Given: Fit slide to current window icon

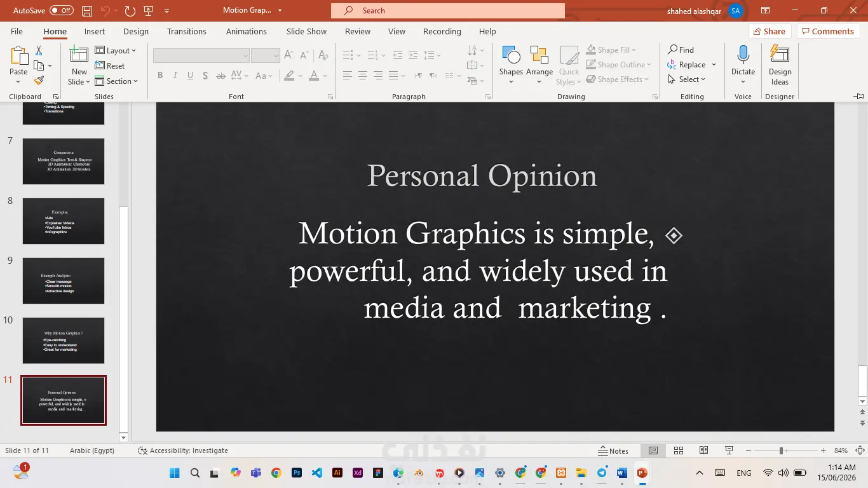Looking at the screenshot, I should pyautogui.click(x=859, y=451).
